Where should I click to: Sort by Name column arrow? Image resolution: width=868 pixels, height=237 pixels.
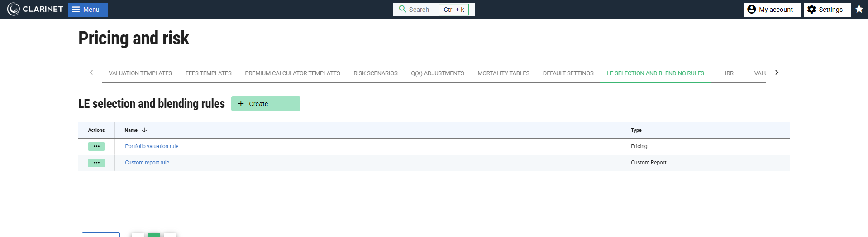[144, 130]
